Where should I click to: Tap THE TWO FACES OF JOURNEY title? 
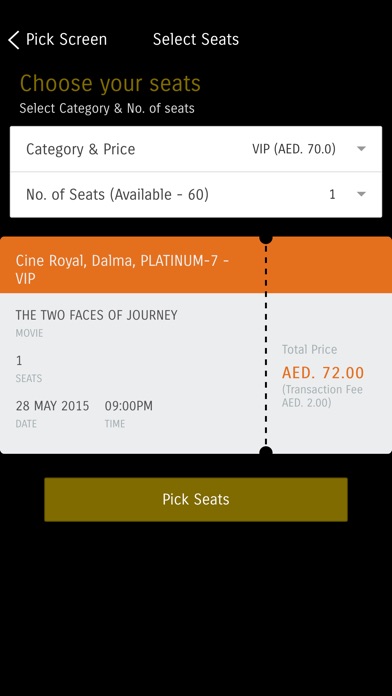click(96, 315)
